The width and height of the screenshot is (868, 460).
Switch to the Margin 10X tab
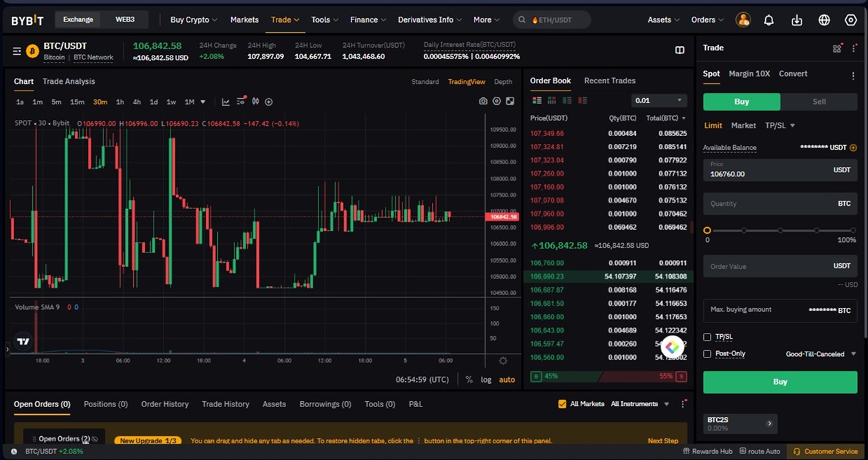tap(749, 74)
